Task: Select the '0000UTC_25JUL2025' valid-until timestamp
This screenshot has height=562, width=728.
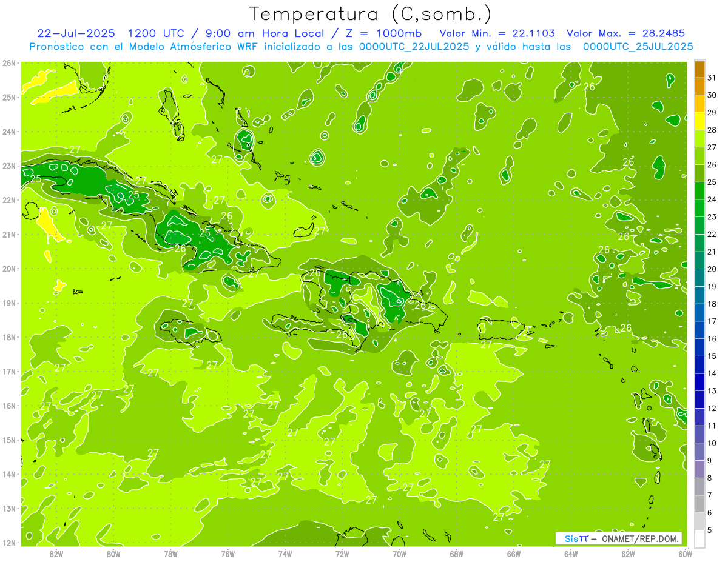Action: tap(638, 47)
